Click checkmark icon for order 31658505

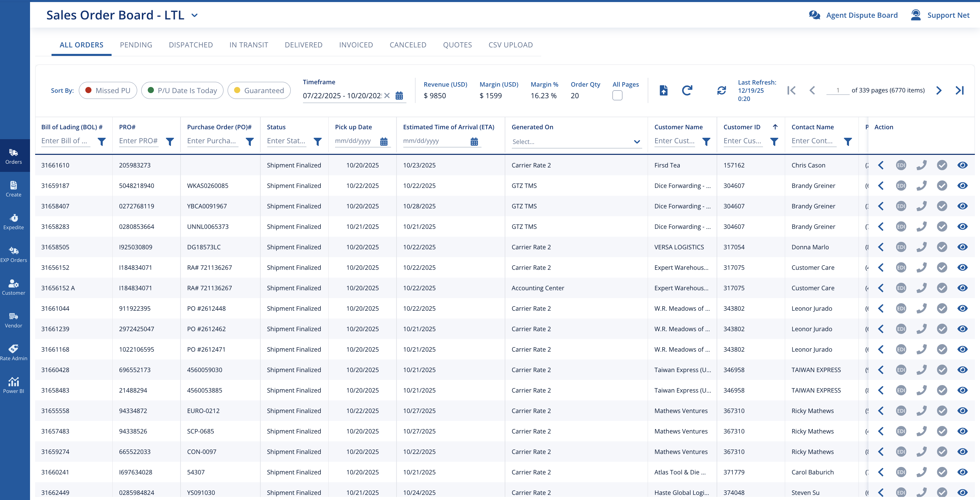coord(941,247)
